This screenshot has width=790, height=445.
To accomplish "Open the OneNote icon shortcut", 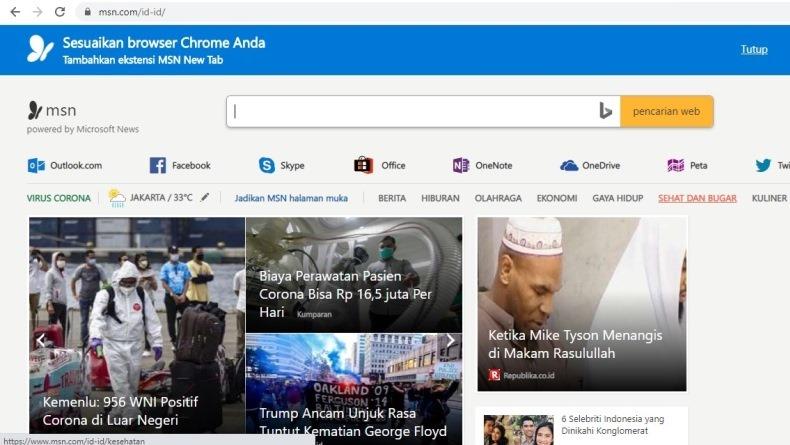I will pyautogui.click(x=460, y=165).
